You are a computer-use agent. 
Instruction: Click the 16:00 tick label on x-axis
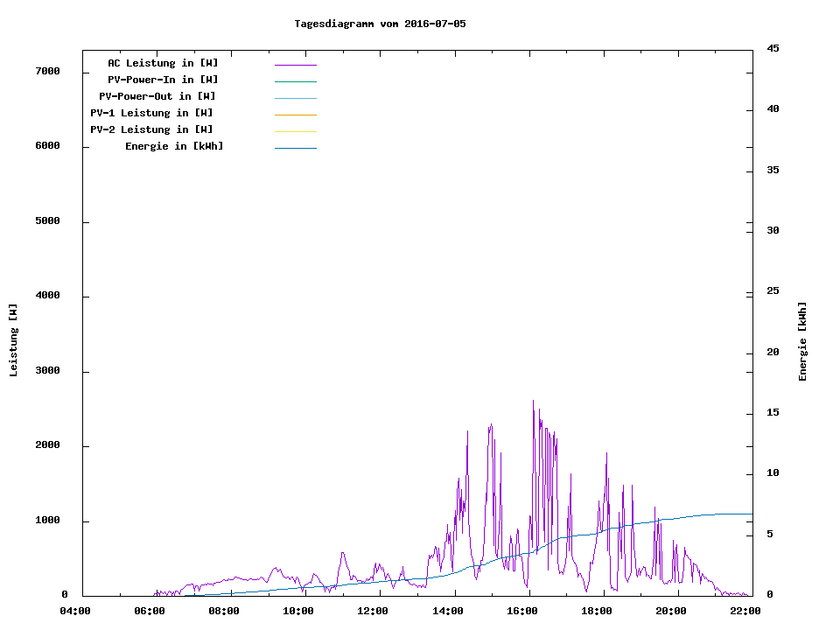(521, 611)
